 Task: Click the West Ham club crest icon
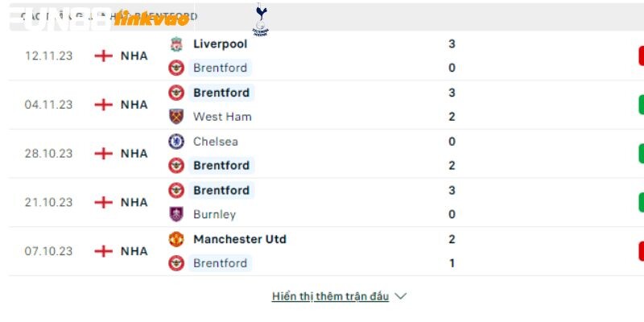[x=176, y=117]
